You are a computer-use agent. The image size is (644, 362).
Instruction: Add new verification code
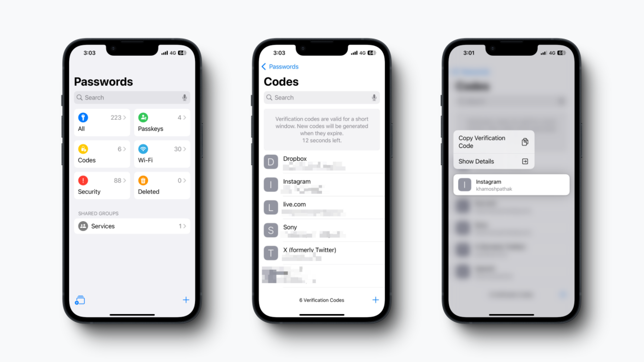point(375,300)
